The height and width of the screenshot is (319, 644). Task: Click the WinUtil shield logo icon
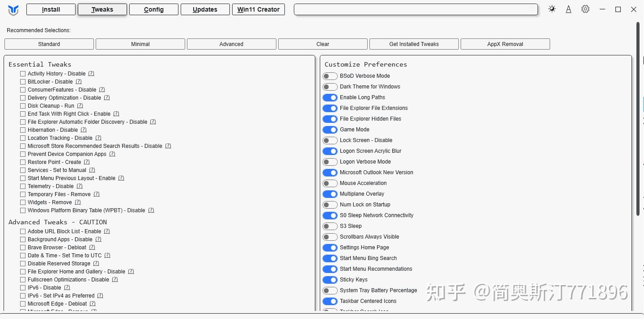tap(13, 10)
